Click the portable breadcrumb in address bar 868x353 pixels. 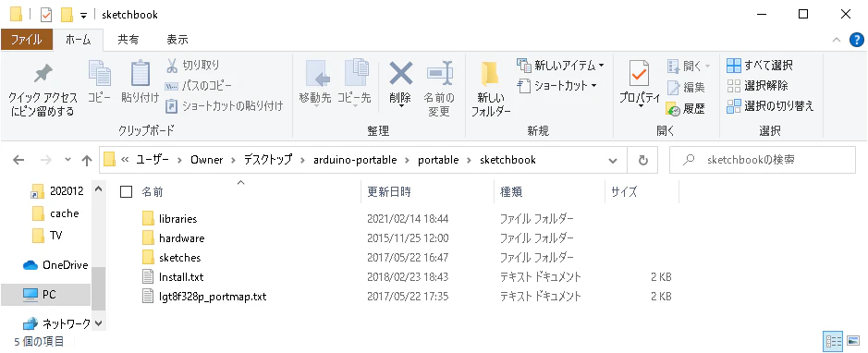pos(438,160)
